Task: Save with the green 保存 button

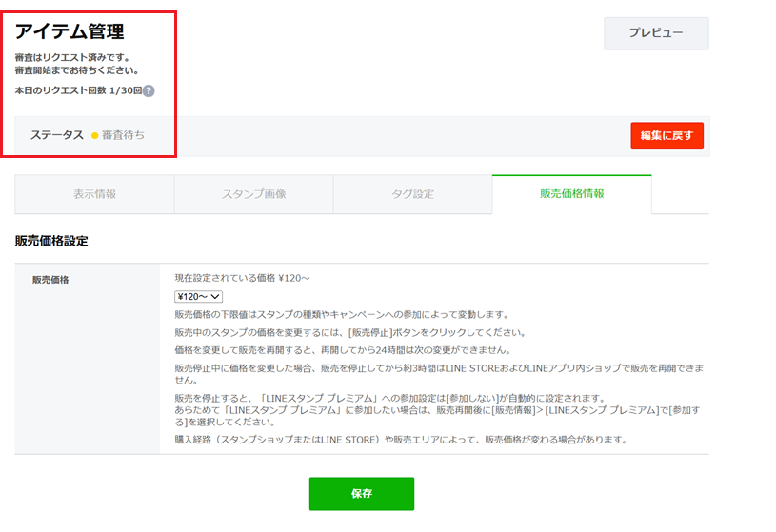Action: click(361, 494)
